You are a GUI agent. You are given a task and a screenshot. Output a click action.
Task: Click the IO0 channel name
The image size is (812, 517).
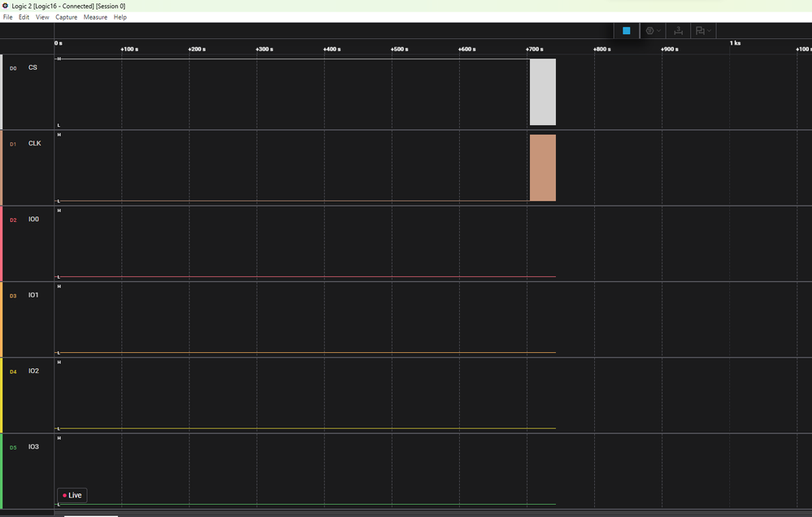tap(33, 219)
